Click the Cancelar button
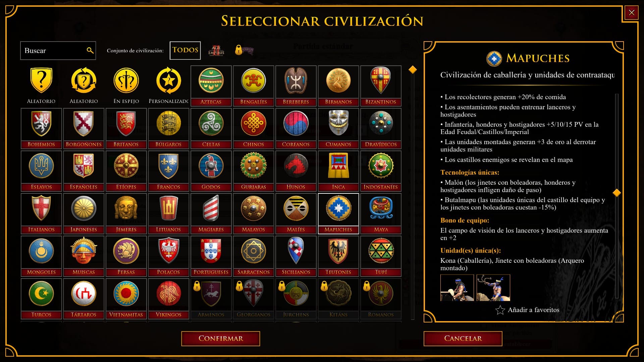 pyautogui.click(x=463, y=339)
